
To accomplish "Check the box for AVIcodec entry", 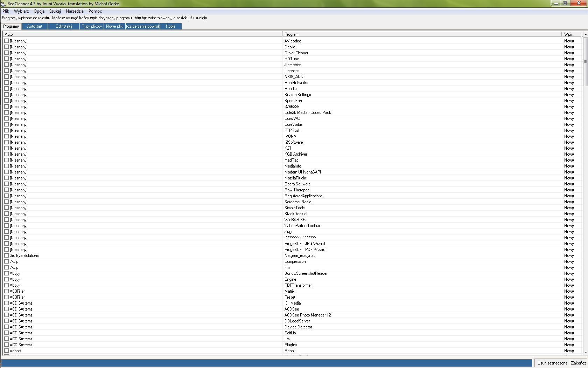I will click(6, 41).
